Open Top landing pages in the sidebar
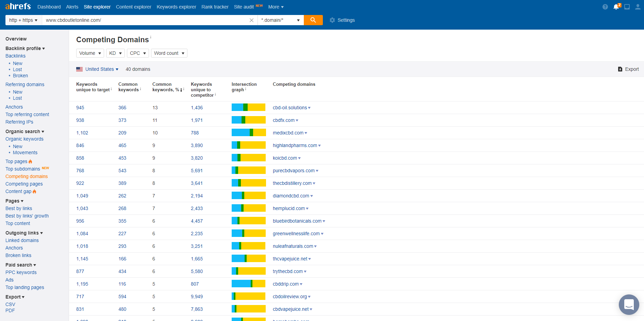 pos(25,287)
